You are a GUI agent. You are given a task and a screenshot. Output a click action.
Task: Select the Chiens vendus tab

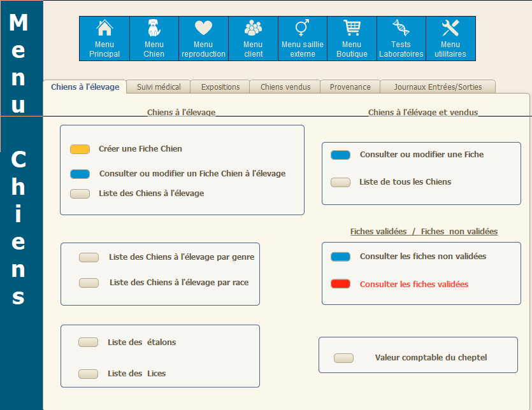[x=285, y=87]
